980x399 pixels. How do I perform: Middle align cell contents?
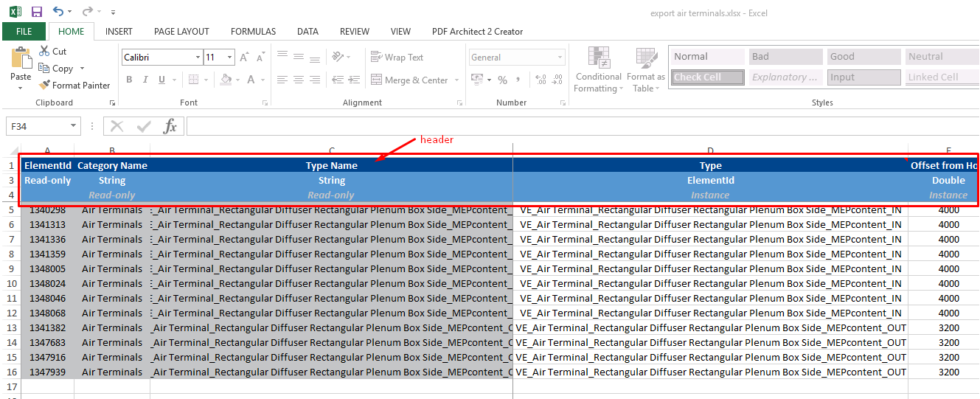(x=298, y=57)
